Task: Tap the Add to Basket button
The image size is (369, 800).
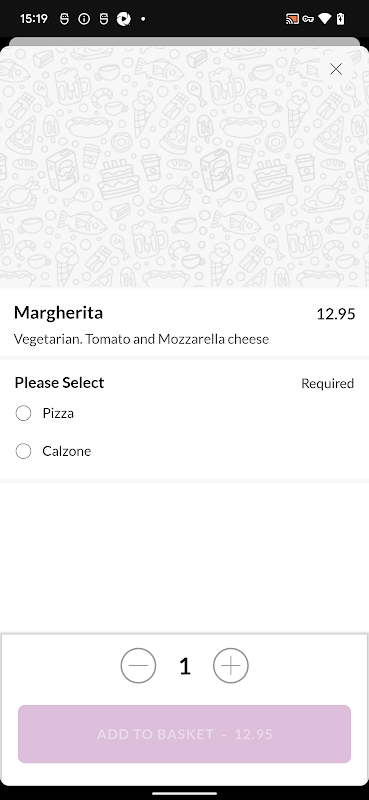Action: pyautogui.click(x=184, y=734)
